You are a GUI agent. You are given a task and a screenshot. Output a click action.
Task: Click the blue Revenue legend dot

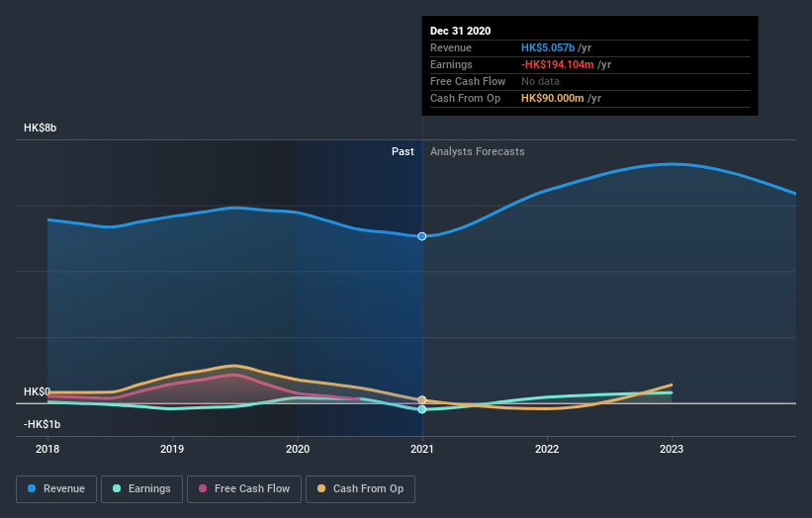click(x=32, y=488)
